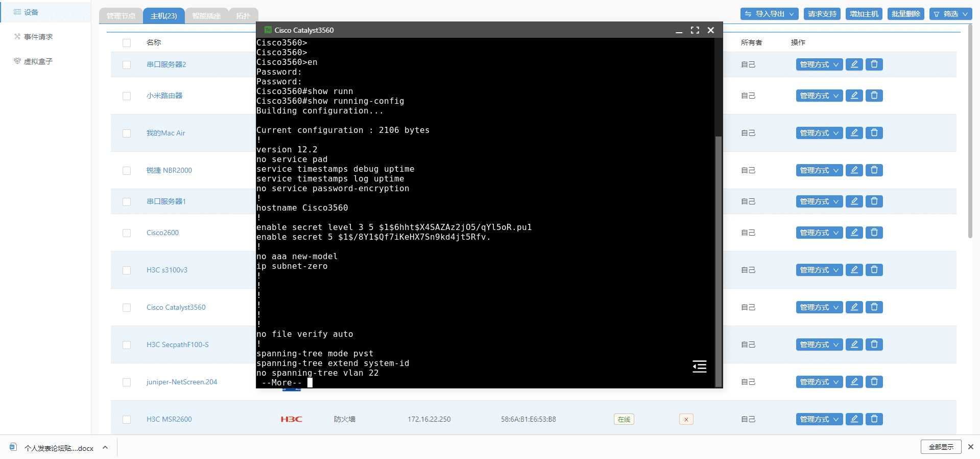Viewport: 980px width, 459px height.
Task: Edit the juniper-NetScreen.204 host entry
Action: tap(854, 382)
